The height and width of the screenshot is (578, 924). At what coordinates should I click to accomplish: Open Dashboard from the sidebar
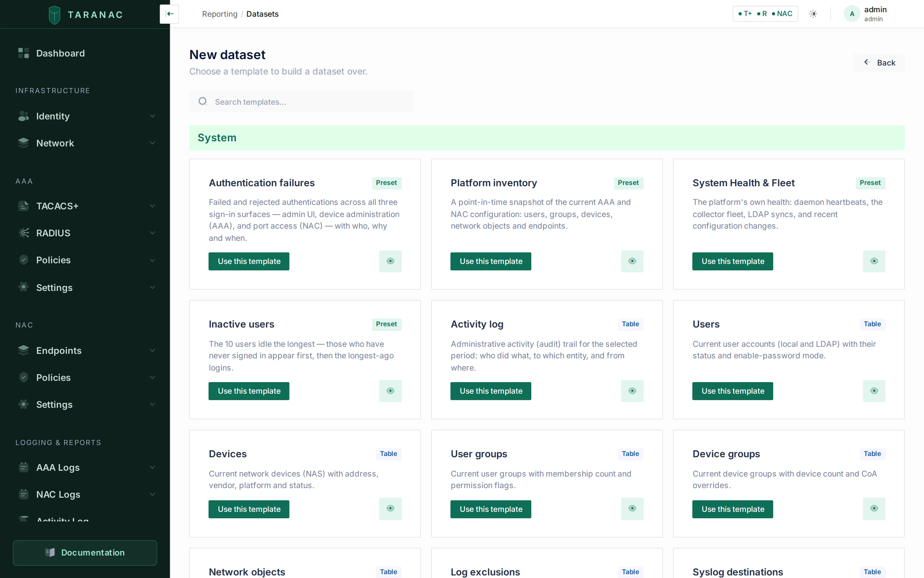point(85,53)
